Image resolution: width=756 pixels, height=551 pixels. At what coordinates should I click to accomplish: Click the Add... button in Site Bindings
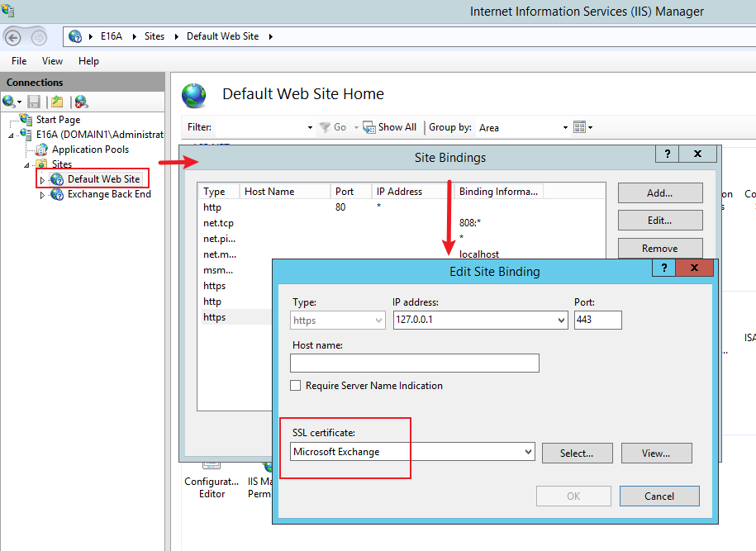tap(660, 192)
